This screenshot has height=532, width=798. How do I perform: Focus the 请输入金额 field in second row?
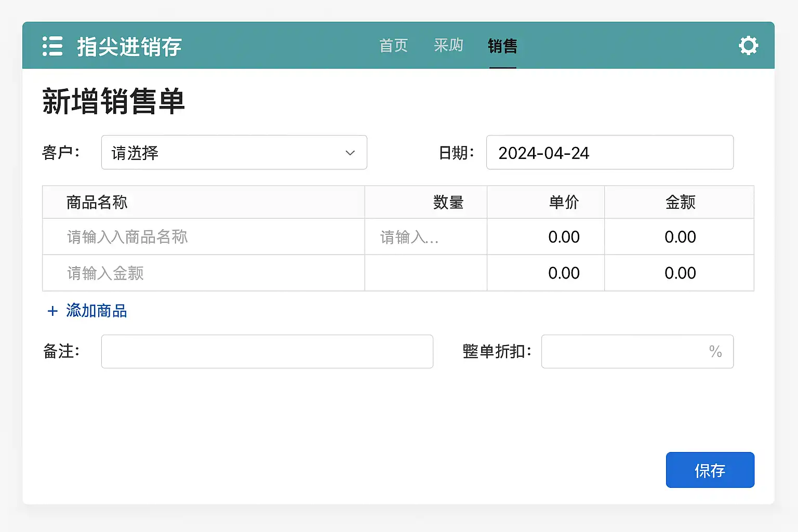pyautogui.click(x=204, y=273)
